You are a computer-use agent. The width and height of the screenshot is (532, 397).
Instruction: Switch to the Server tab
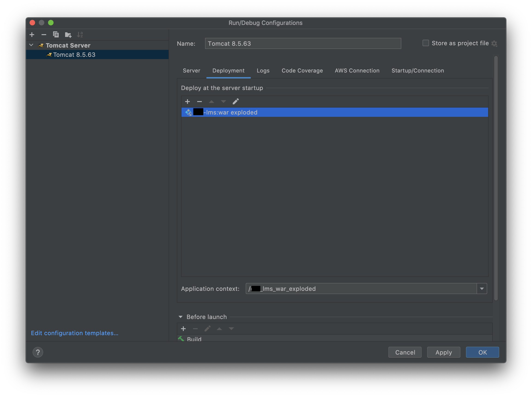[191, 71]
